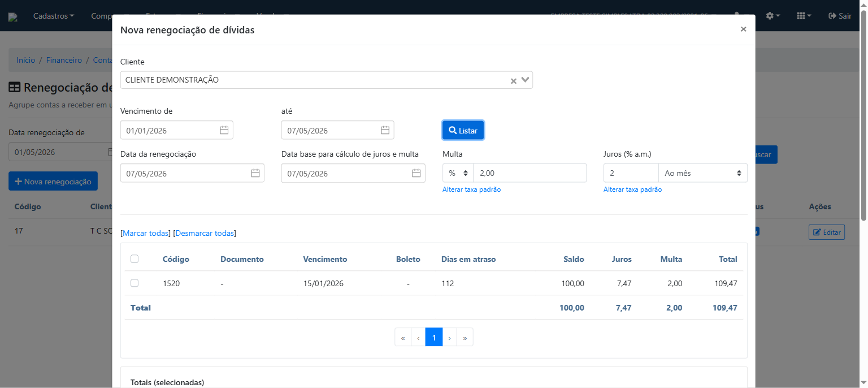Click the 'até' date input field
The width and height of the screenshot is (868, 388).
pyautogui.click(x=338, y=130)
